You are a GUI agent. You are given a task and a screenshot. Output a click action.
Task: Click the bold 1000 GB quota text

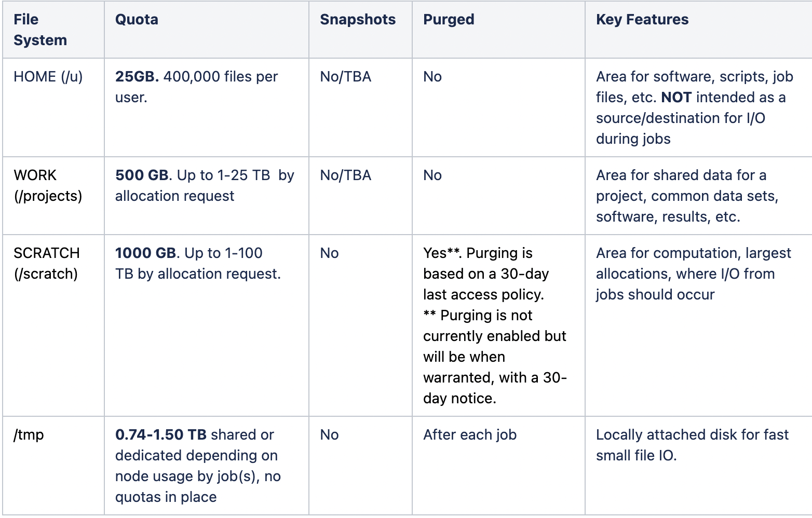point(146,253)
